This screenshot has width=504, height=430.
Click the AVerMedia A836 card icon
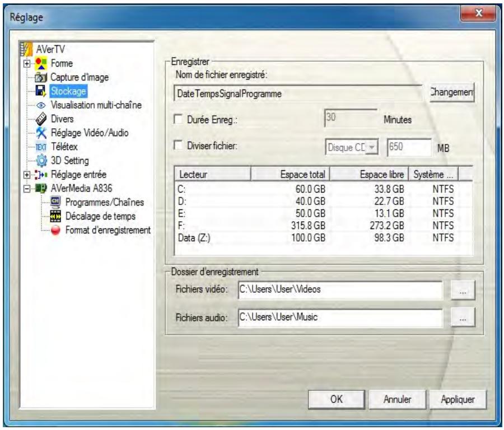[41, 188]
